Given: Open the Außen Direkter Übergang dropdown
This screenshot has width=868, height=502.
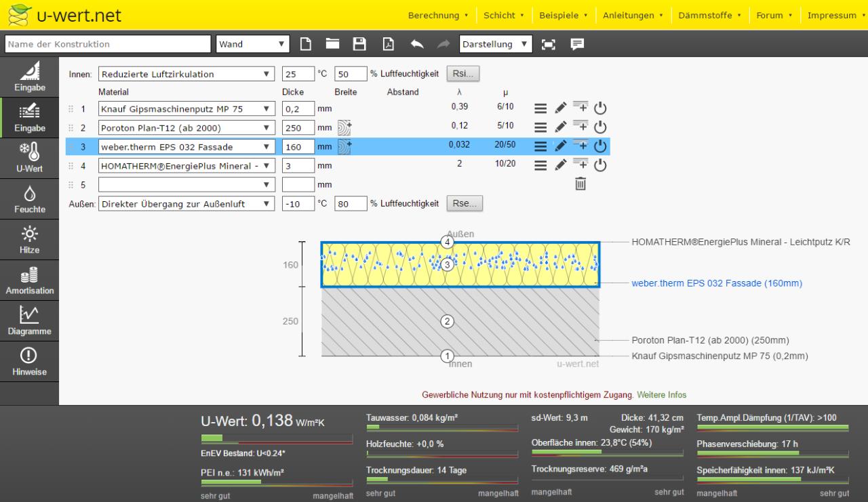Looking at the screenshot, I should (x=186, y=203).
